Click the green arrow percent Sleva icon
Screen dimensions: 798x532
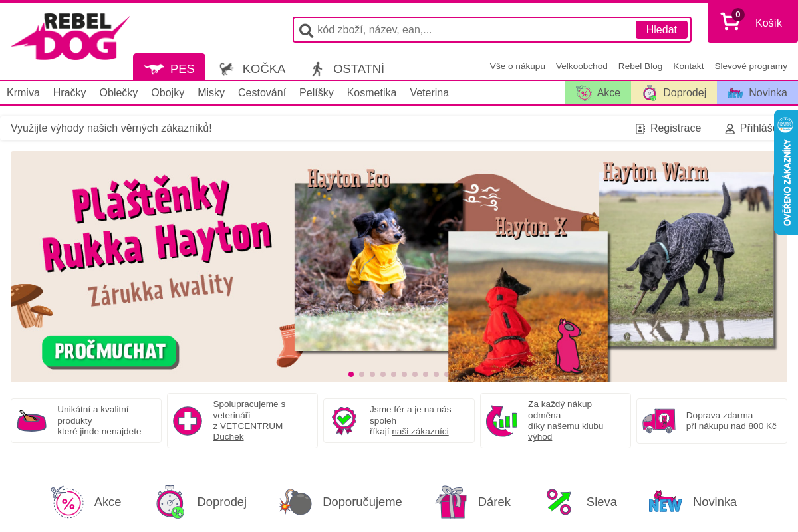(x=559, y=502)
